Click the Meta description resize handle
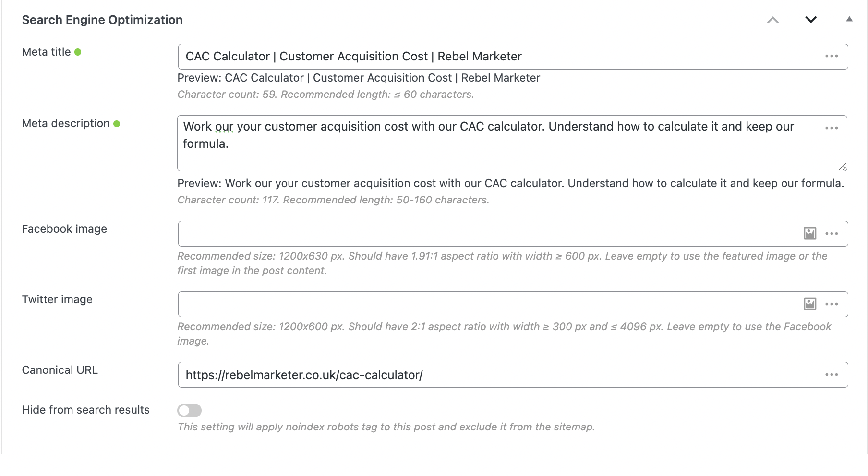This screenshot has width=868, height=476. click(843, 167)
